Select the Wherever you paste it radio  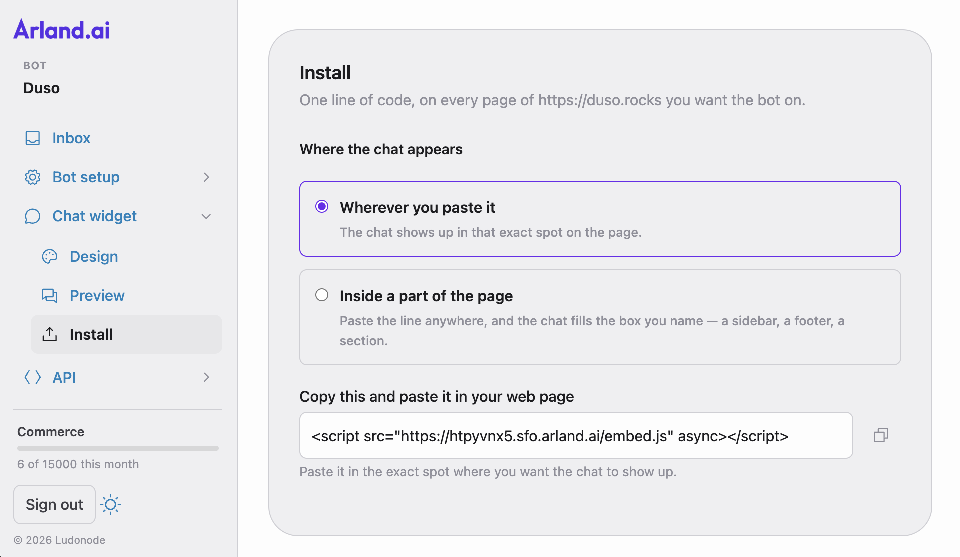click(321, 206)
